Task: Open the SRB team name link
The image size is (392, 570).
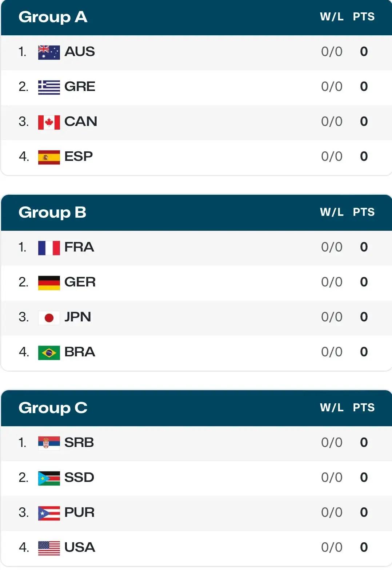Action: click(x=79, y=443)
